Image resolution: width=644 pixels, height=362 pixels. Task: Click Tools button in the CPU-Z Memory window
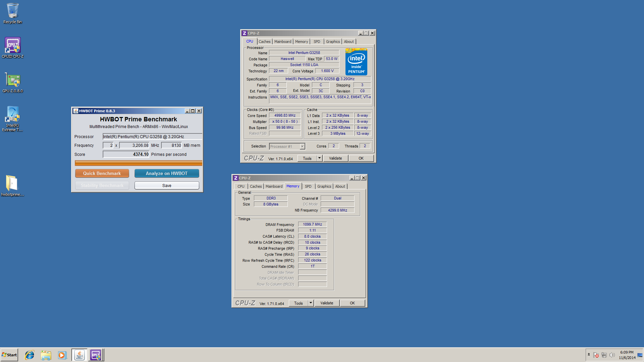299,303
